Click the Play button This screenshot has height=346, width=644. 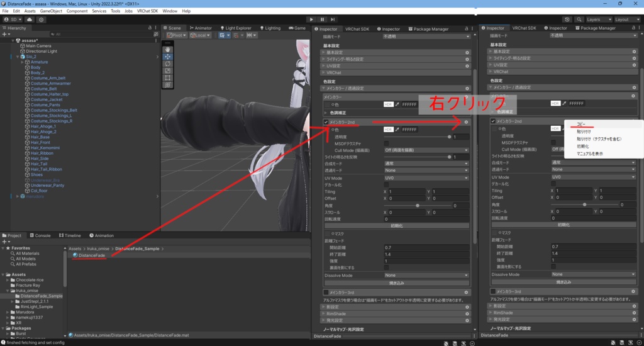[x=311, y=20]
